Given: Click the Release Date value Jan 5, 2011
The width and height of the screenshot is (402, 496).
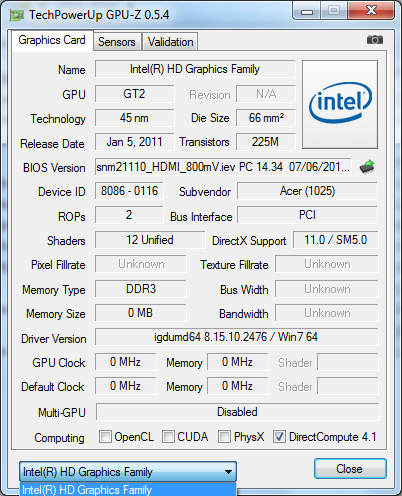Looking at the screenshot, I should (134, 142).
